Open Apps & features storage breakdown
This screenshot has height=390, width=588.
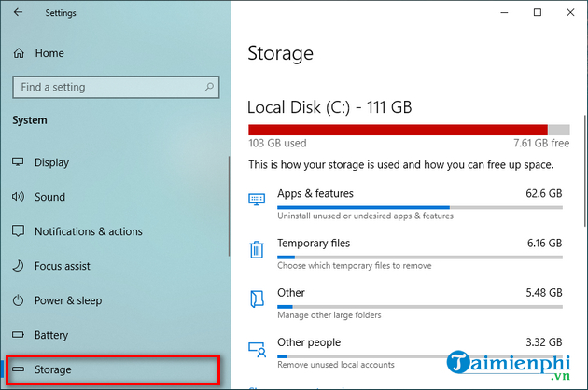(x=315, y=194)
